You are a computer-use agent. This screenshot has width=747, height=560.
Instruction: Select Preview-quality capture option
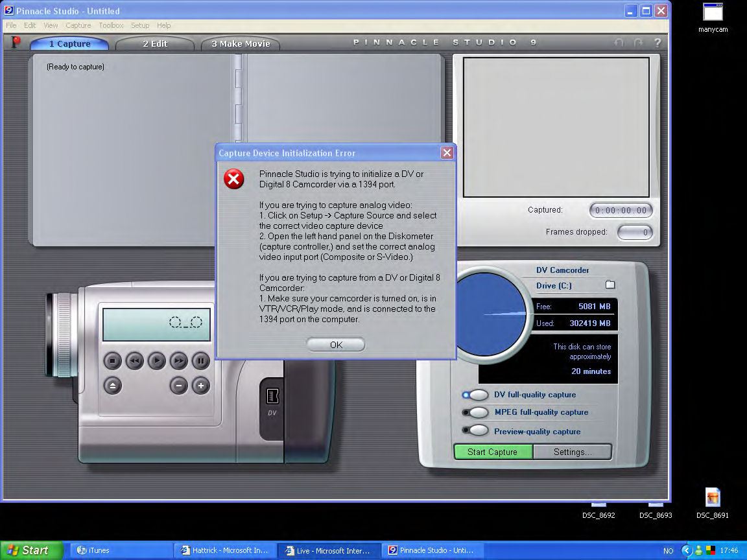pyautogui.click(x=476, y=430)
